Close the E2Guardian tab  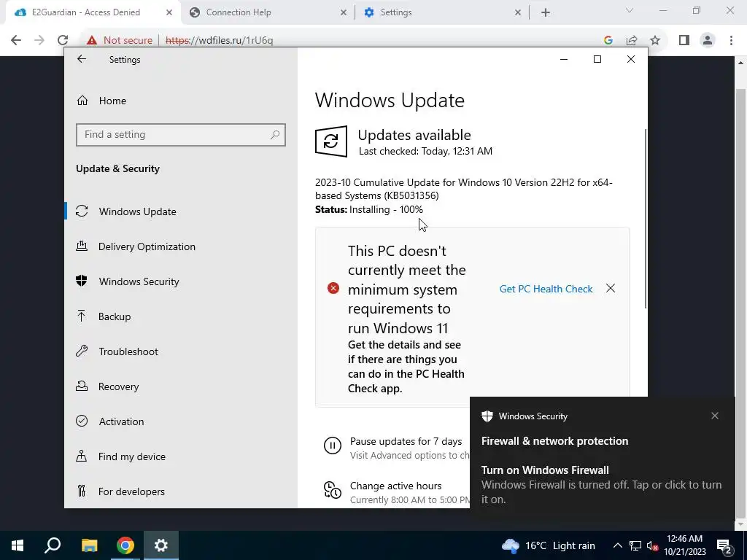[x=169, y=13]
